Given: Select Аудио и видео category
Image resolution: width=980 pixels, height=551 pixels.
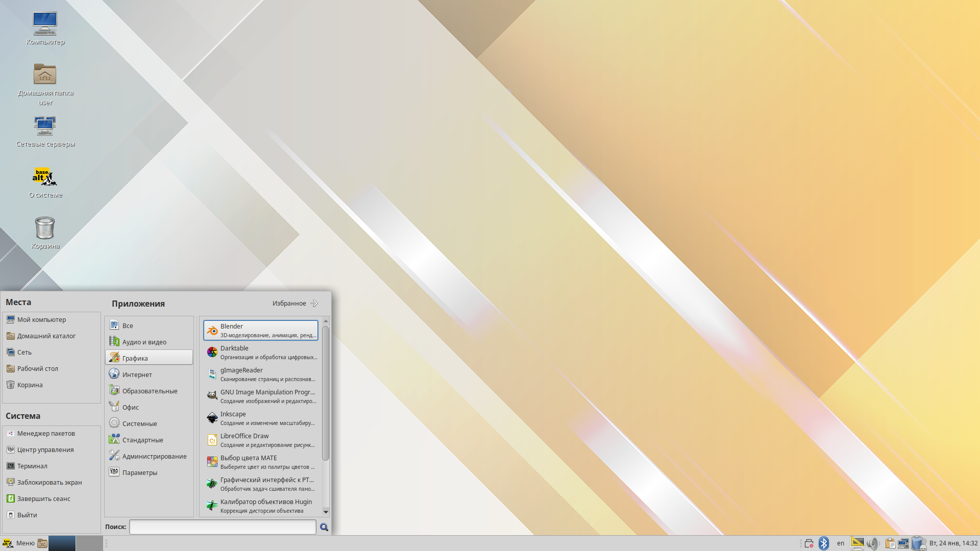Looking at the screenshot, I should tap(144, 342).
